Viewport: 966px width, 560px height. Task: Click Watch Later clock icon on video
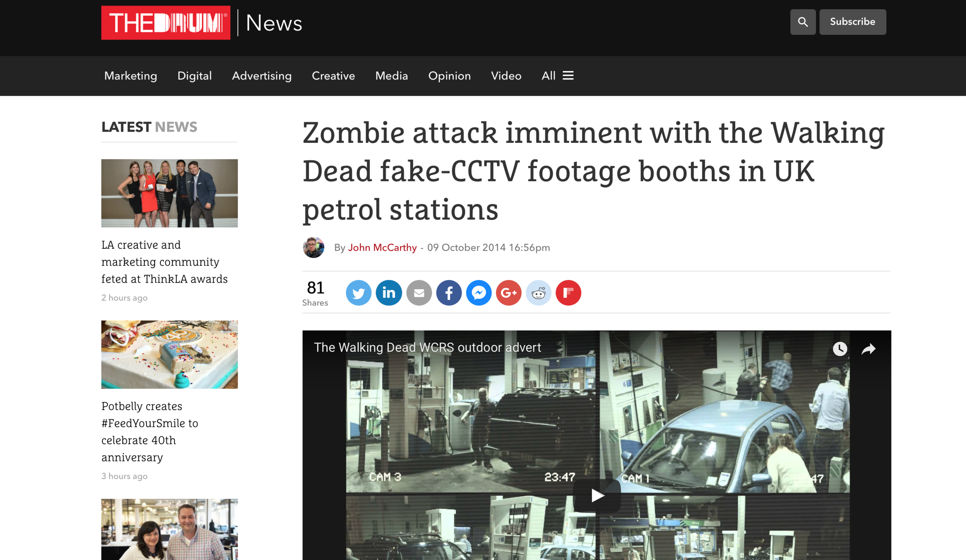(x=840, y=349)
